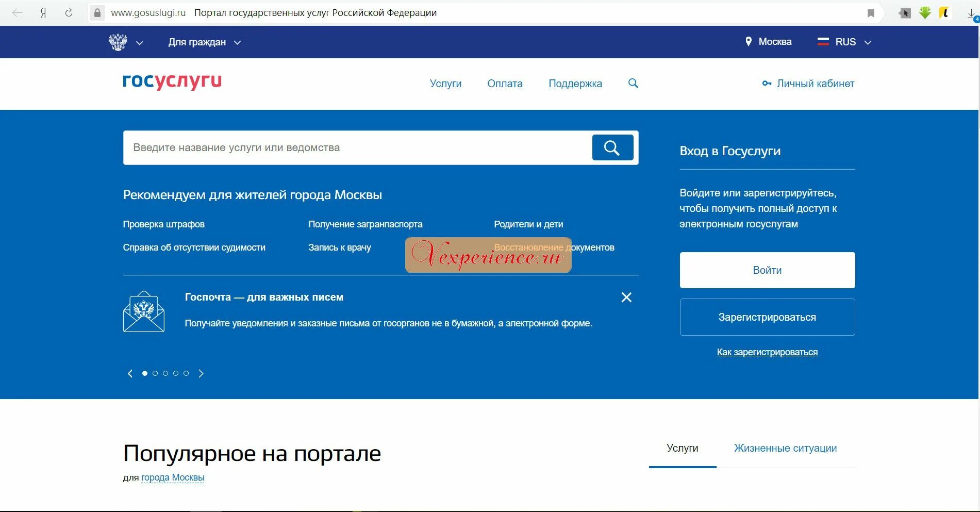Open Запись к врачу
This screenshot has height=512, width=980.
click(340, 247)
